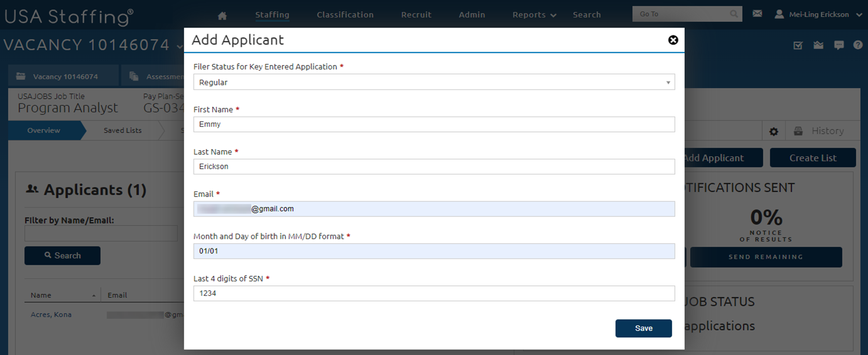Open the mail envelope icon in header
The width and height of the screenshot is (868, 355).
tap(757, 14)
